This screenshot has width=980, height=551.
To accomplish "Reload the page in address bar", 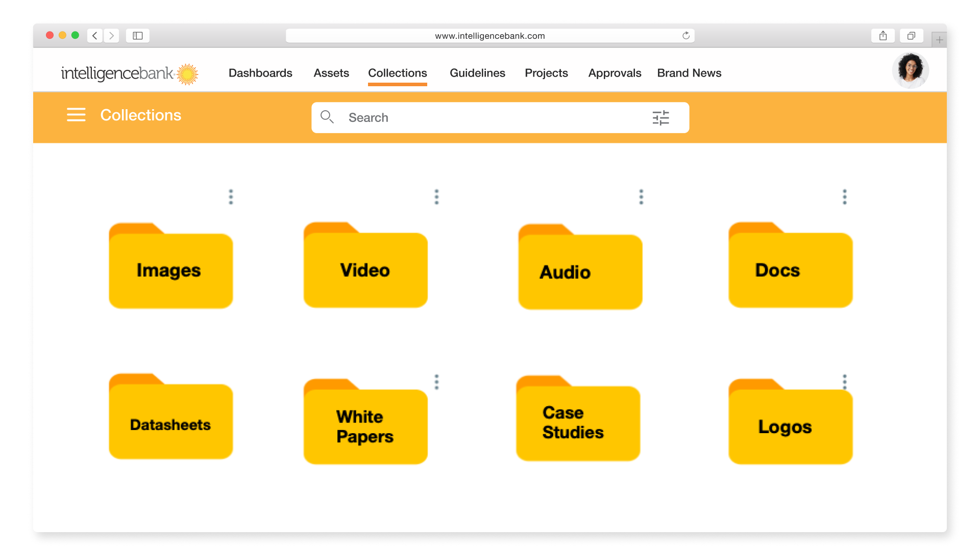I will [x=686, y=36].
